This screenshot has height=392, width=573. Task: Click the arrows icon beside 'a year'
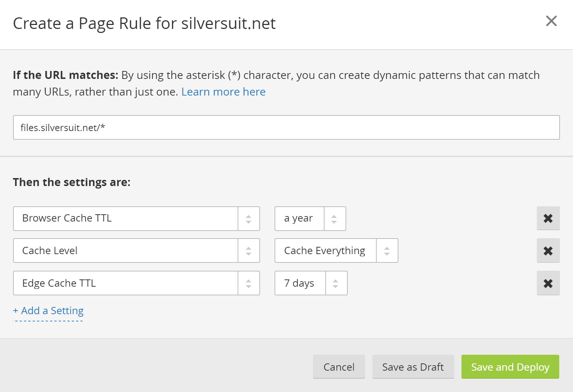point(334,219)
